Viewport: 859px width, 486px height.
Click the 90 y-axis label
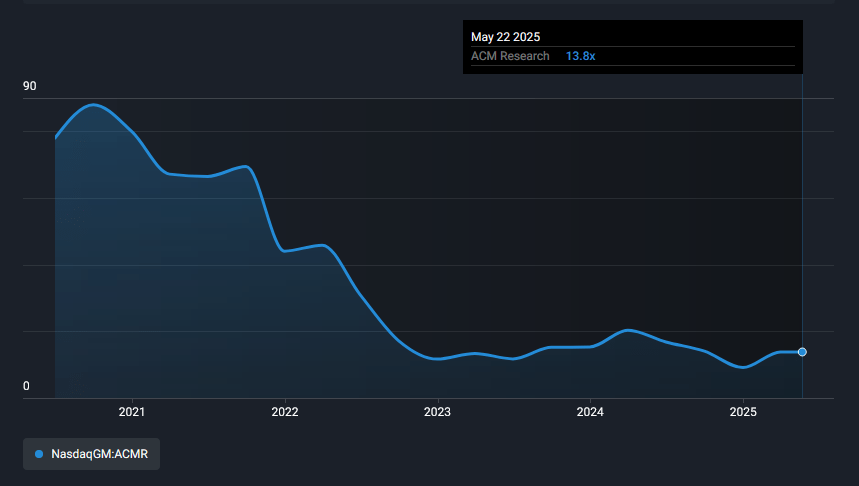[x=30, y=86]
